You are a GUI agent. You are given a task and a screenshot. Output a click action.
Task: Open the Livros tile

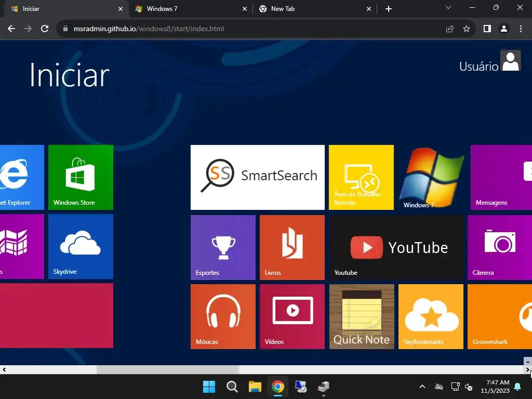point(292,247)
